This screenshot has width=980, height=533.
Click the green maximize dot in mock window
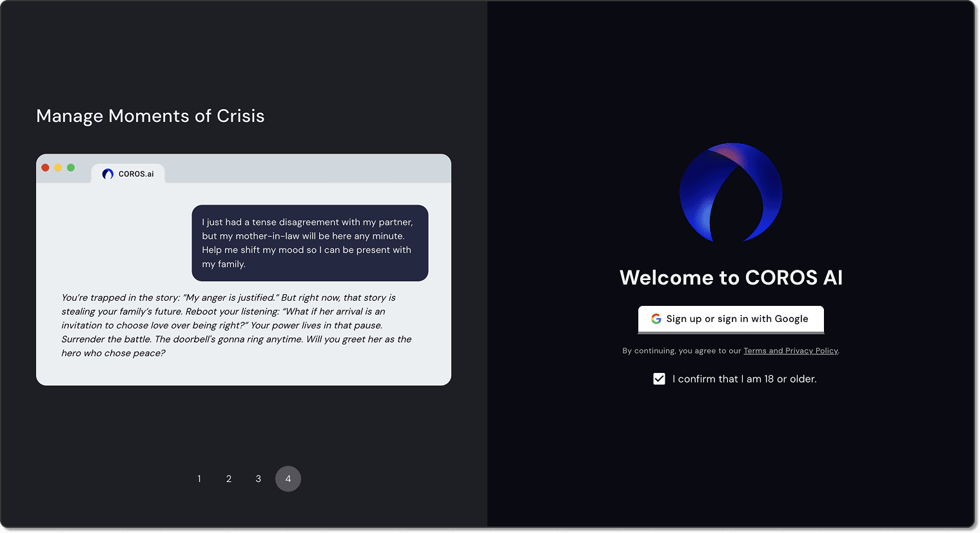pyautogui.click(x=71, y=168)
